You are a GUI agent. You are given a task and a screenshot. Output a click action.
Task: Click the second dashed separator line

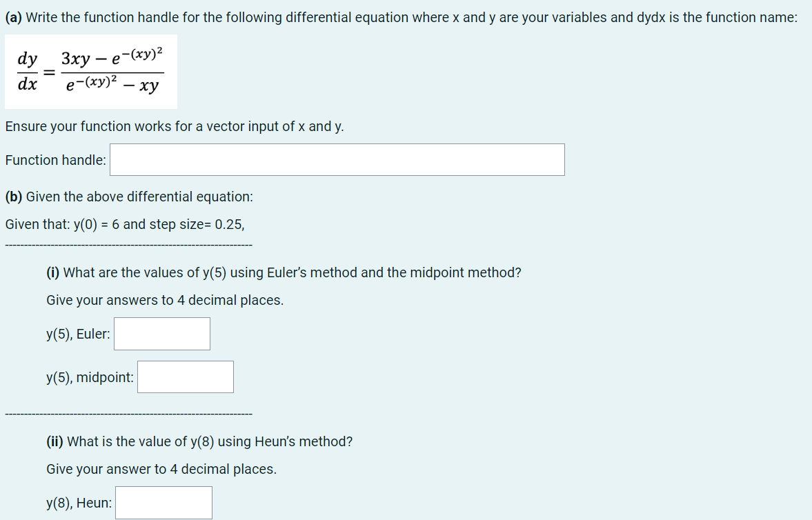click(128, 412)
